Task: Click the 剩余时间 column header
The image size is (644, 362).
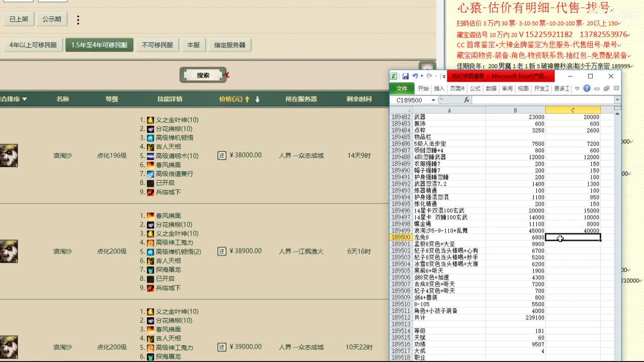Action: click(359, 99)
